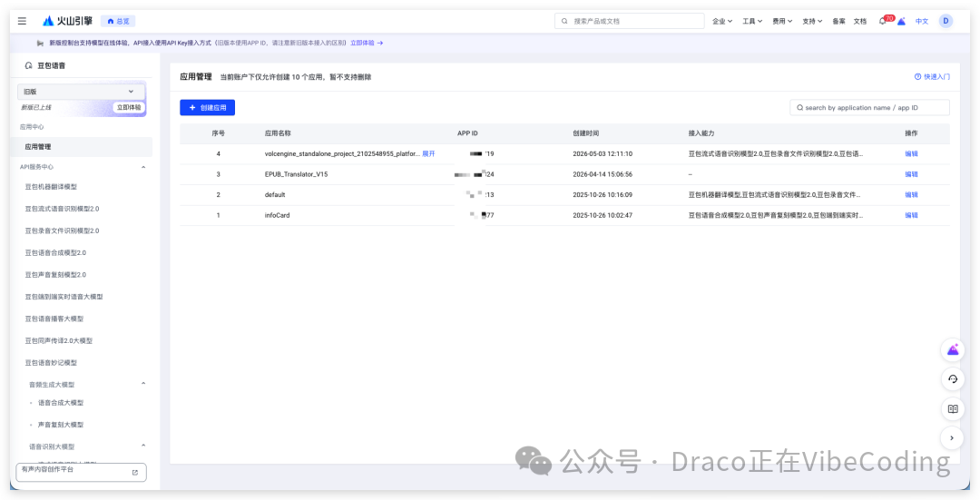Select 应用管理 in the sidebar

(x=82, y=147)
